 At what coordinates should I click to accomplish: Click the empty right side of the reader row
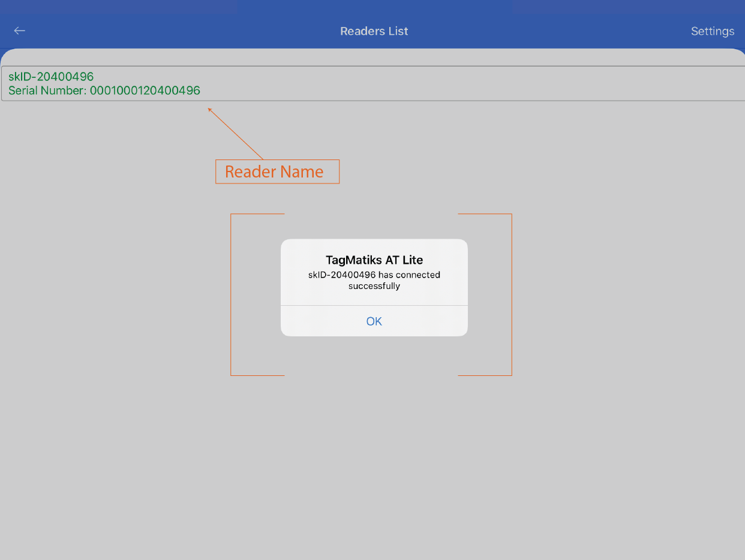(540, 83)
